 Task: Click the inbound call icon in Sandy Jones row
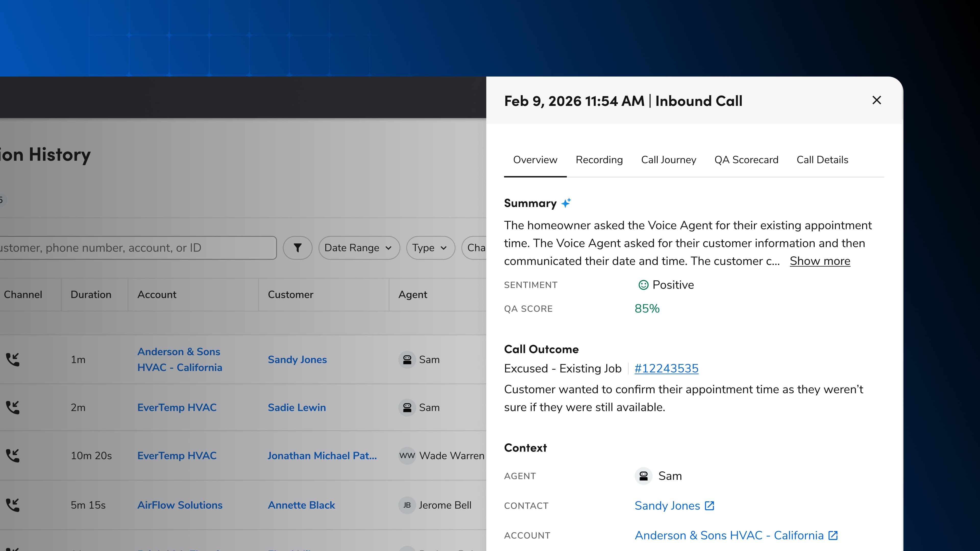pyautogui.click(x=13, y=359)
